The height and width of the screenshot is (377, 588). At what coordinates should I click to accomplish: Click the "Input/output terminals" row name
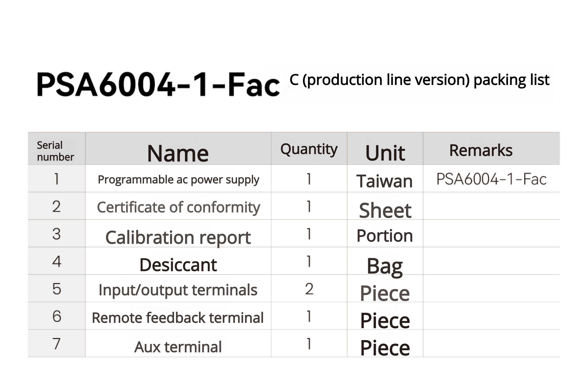click(x=178, y=290)
